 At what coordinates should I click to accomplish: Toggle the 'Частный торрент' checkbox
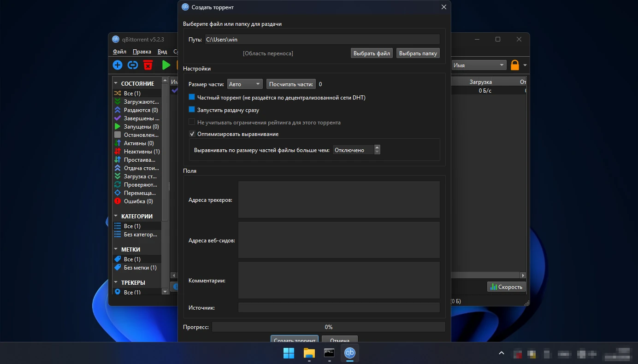192,98
